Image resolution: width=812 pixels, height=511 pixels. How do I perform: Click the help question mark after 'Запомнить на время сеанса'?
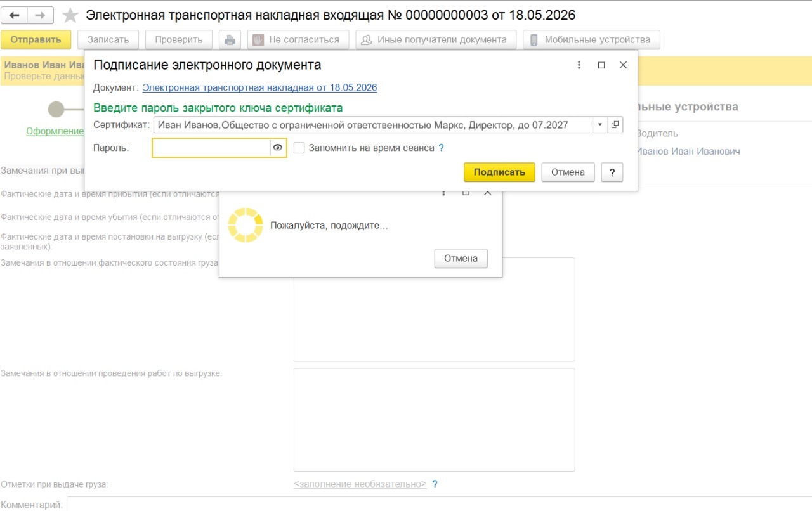click(441, 148)
